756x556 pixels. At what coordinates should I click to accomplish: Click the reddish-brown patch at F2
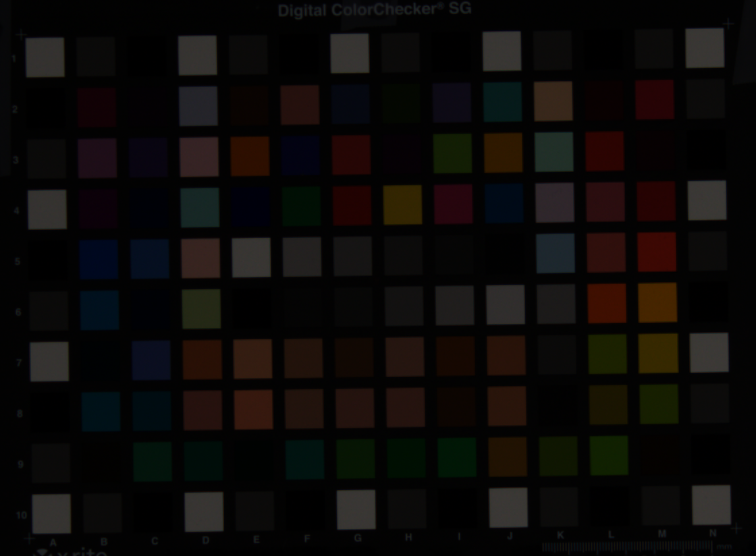point(300,105)
